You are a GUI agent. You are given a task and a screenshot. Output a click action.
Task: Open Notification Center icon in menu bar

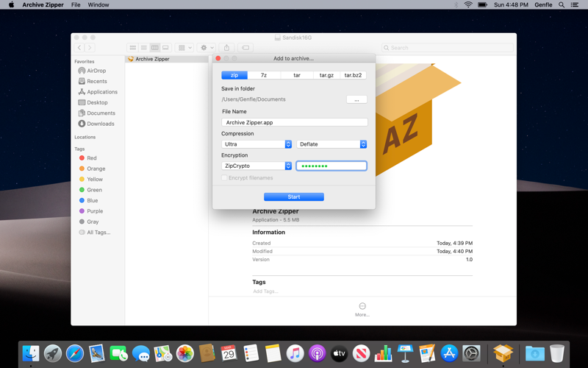point(575,4)
